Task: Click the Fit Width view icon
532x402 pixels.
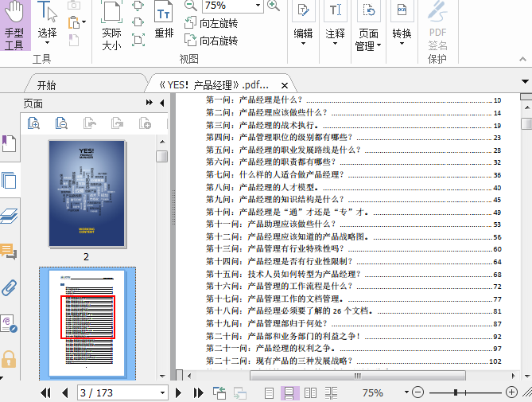Action: tap(138, 22)
